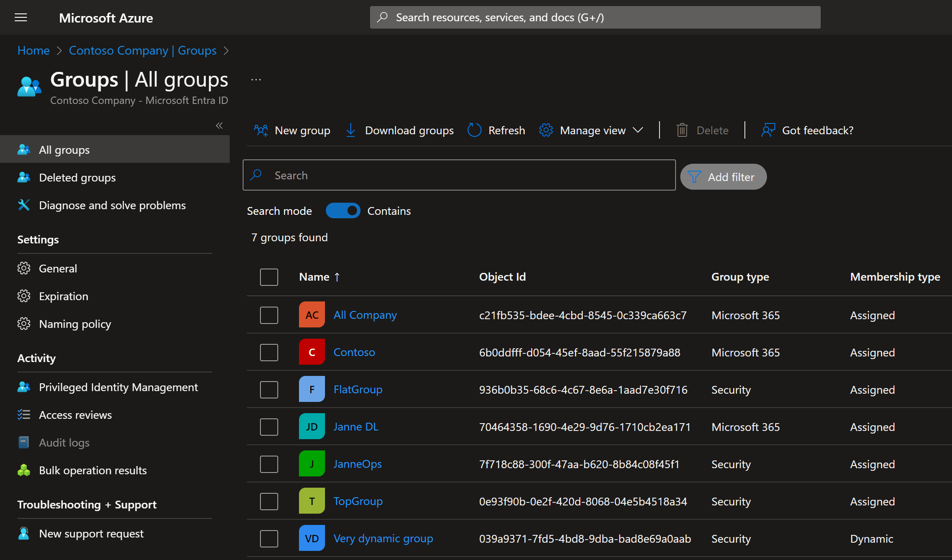
Task: Click the Groups page header icon
Action: 29,86
